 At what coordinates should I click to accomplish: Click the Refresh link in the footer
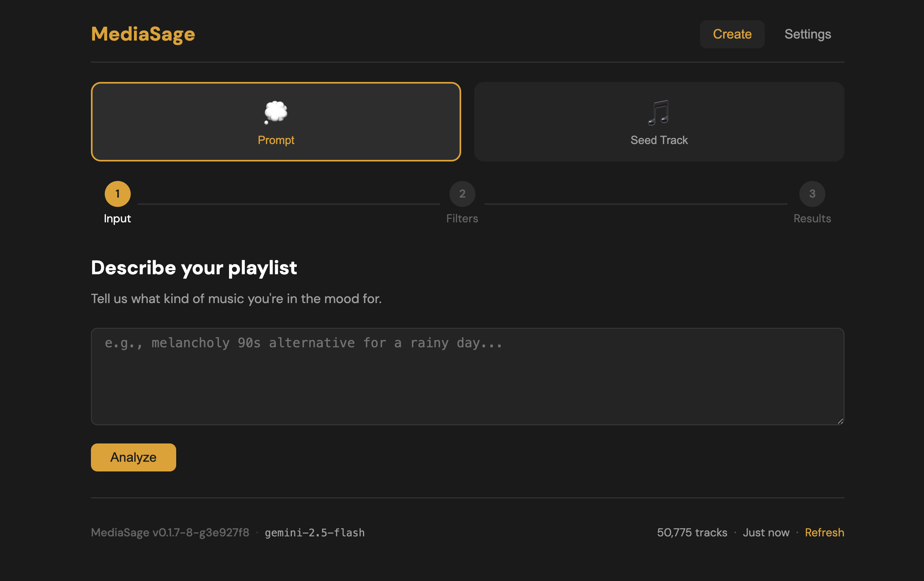point(825,532)
